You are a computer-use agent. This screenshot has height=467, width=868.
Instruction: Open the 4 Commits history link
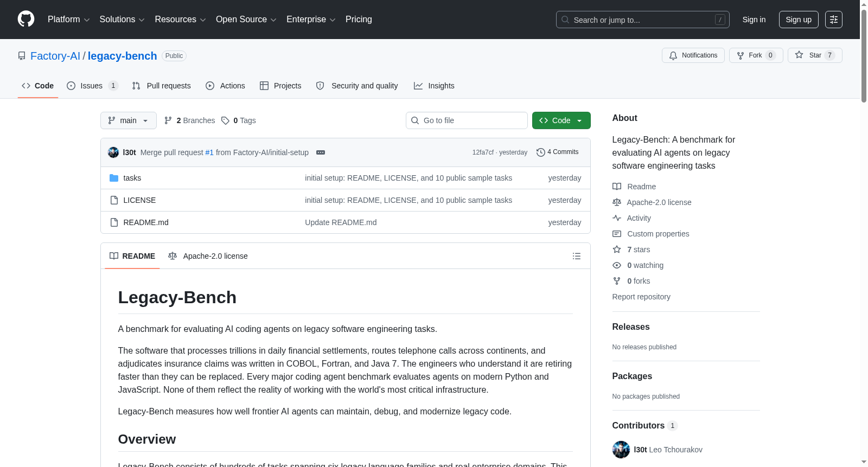(x=558, y=152)
